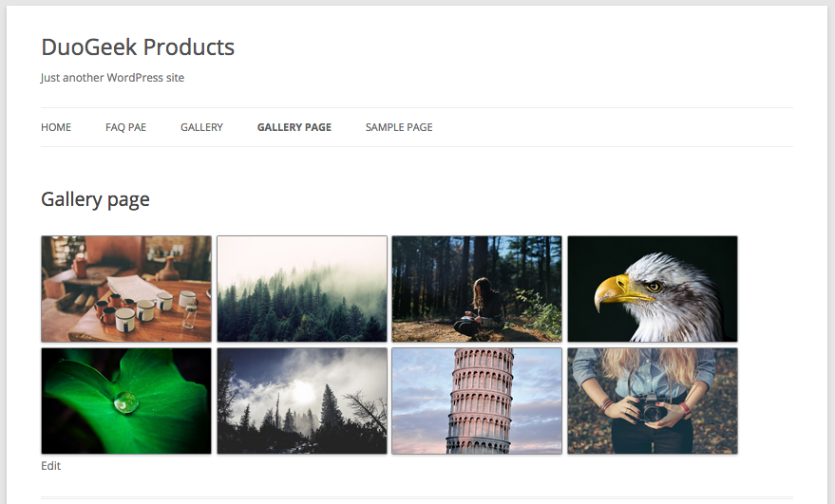Open the cloudy sky tree silhouettes thumbnail
835x504 pixels.
tap(302, 401)
